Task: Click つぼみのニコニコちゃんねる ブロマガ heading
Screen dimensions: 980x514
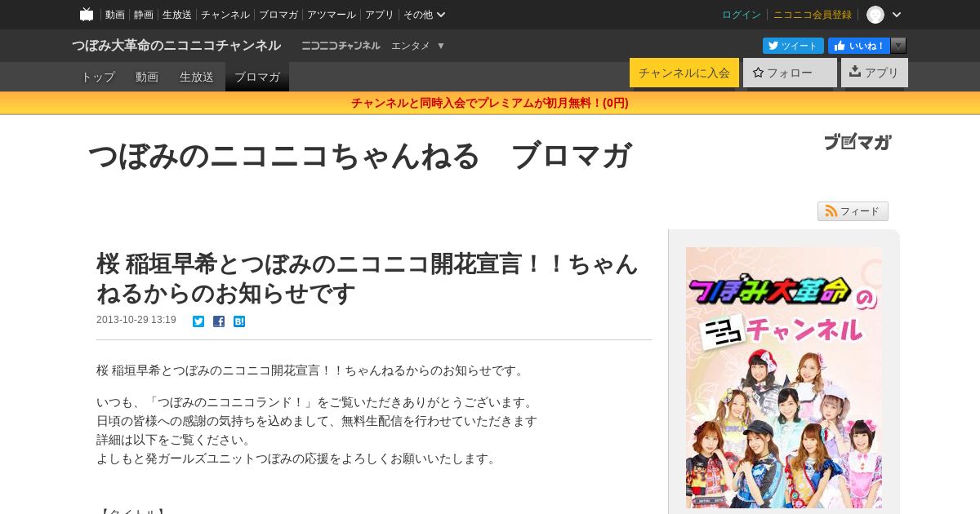Action: pos(359,156)
